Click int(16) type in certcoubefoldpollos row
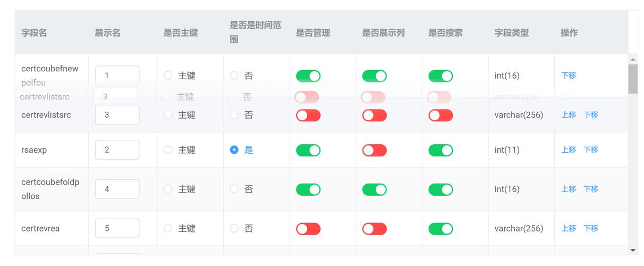Screen dimensions: 644x266 pyautogui.click(x=507, y=189)
